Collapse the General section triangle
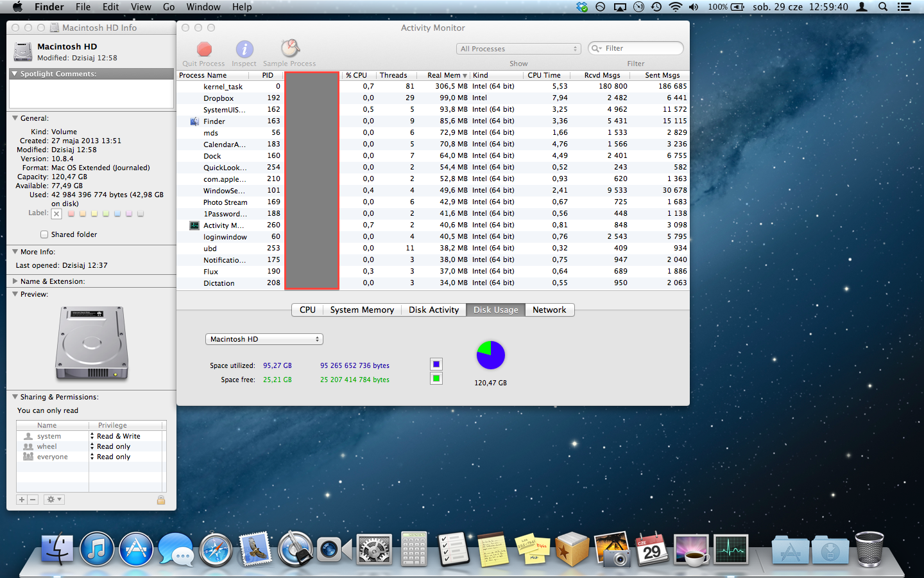This screenshot has height=578, width=924. [x=15, y=118]
